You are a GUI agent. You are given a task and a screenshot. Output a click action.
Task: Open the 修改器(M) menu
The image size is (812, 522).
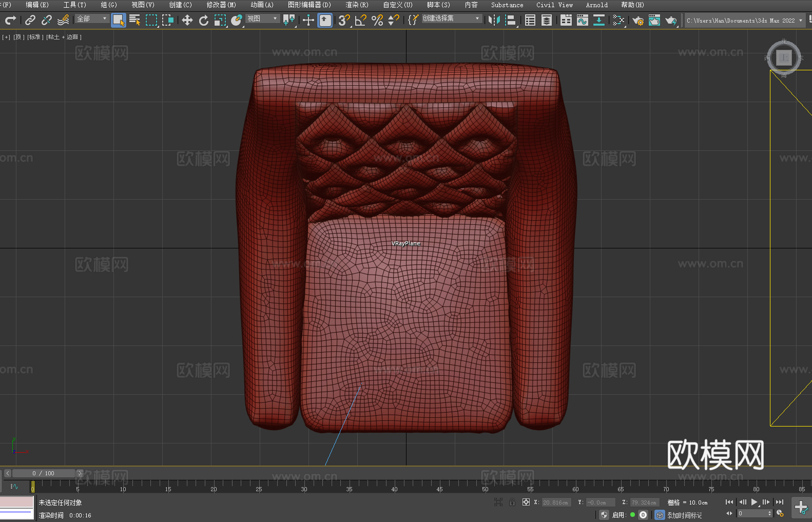[221, 5]
